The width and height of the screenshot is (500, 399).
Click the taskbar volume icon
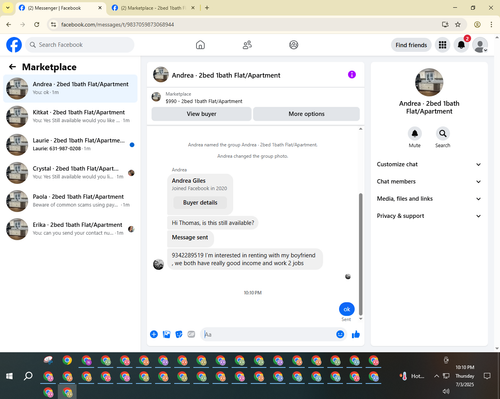[446, 391]
